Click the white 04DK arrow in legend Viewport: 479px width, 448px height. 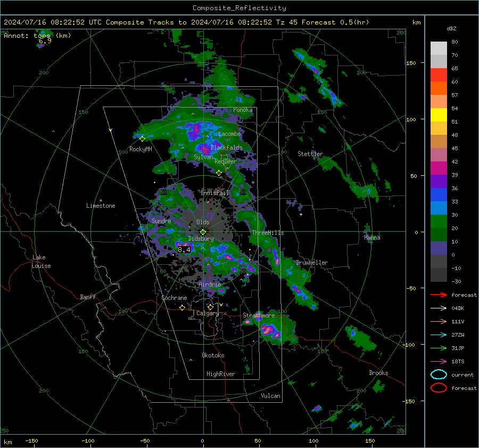[439, 308]
